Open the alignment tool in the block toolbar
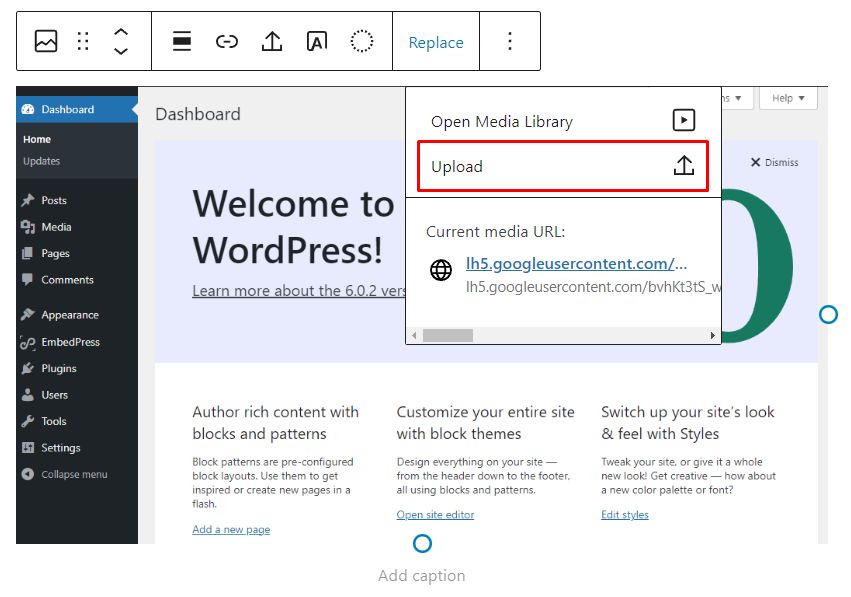Image resolution: width=851 pixels, height=597 pixels. 181,41
